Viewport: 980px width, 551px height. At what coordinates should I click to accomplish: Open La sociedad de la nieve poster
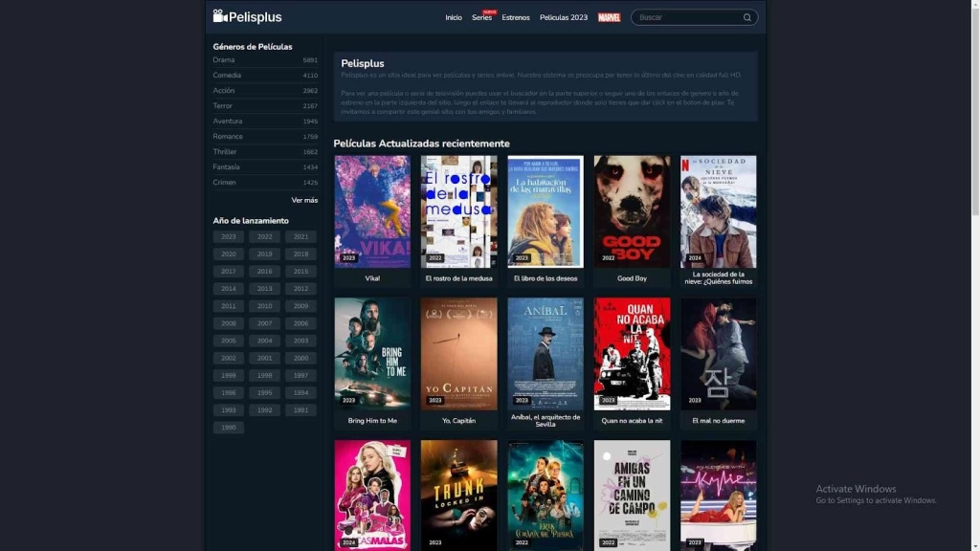click(718, 211)
